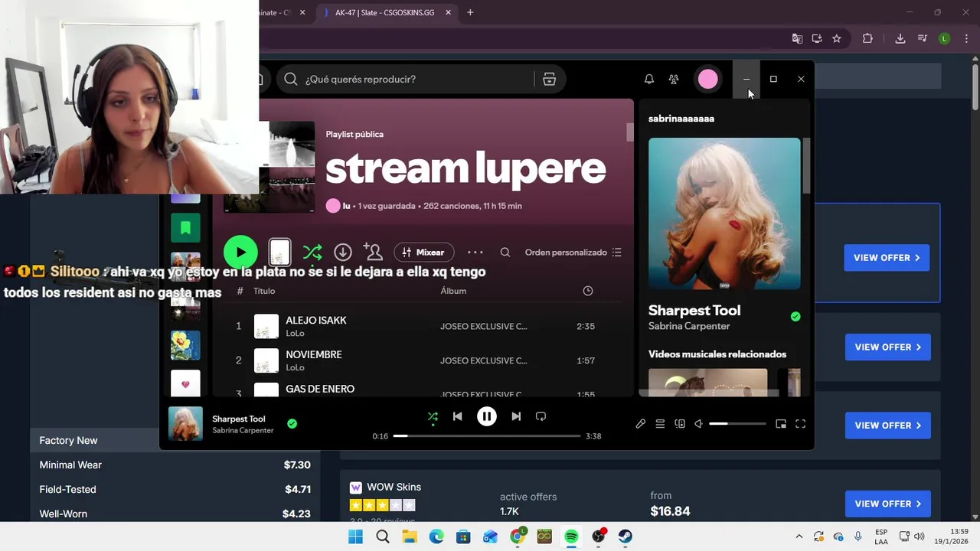
Task: Click the browser translate page icon
Action: click(797, 38)
